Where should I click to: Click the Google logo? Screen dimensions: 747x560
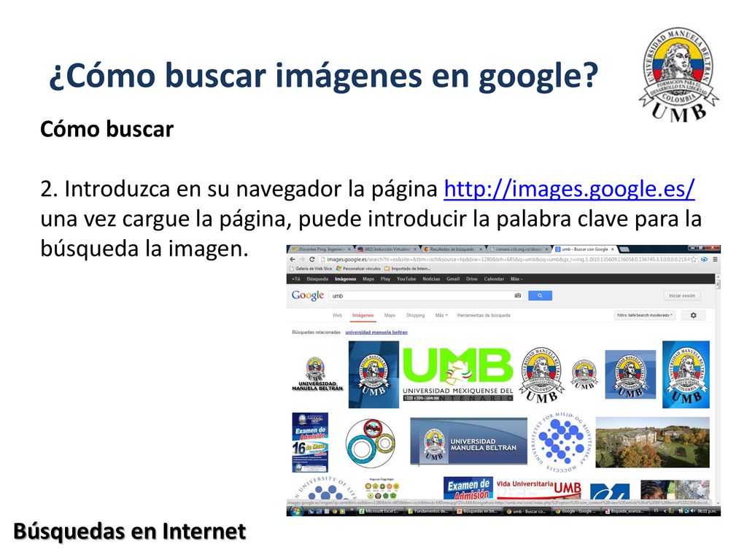click(308, 295)
